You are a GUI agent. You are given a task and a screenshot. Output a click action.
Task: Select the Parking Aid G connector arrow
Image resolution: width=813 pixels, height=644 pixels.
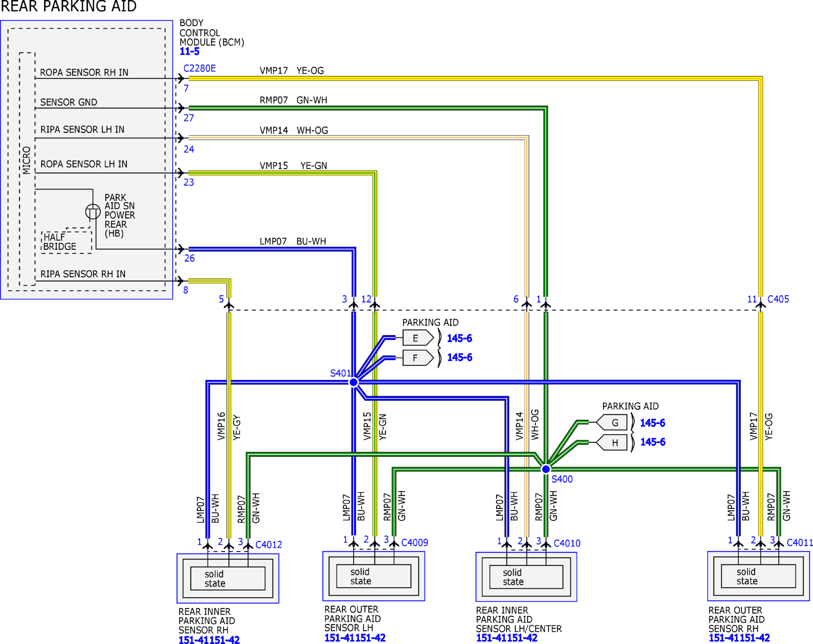(611, 423)
